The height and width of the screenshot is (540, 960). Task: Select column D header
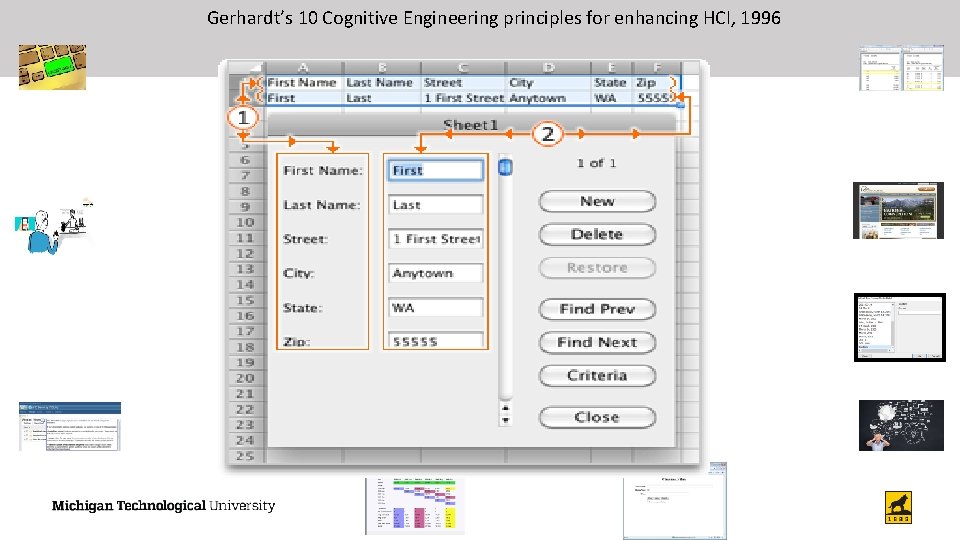click(x=548, y=67)
